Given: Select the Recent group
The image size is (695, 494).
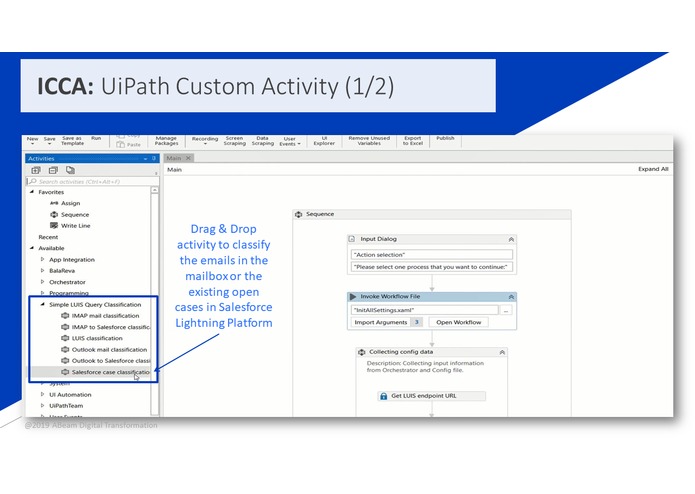Looking at the screenshot, I should (x=48, y=237).
